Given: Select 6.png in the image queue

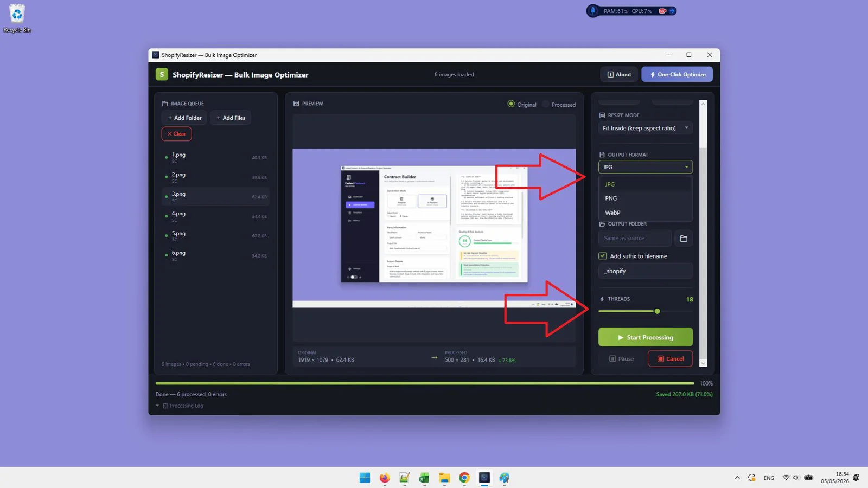Looking at the screenshot, I should 215,255.
